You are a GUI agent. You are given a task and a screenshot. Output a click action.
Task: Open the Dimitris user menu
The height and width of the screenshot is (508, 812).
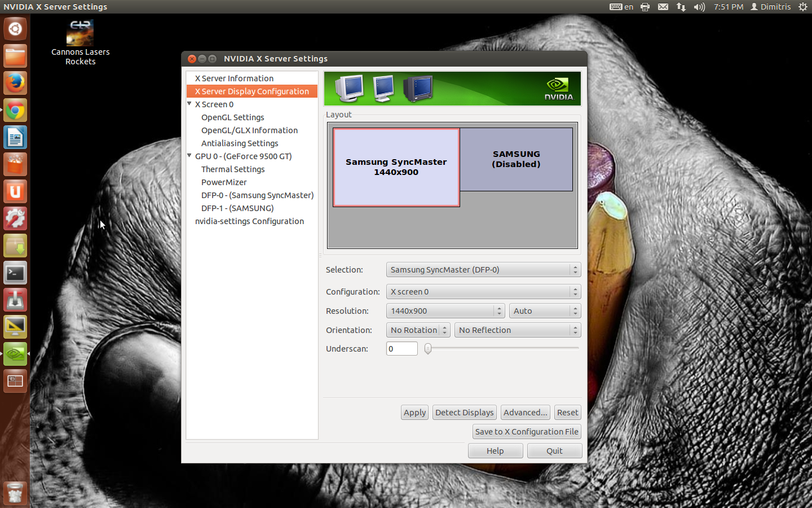770,7
